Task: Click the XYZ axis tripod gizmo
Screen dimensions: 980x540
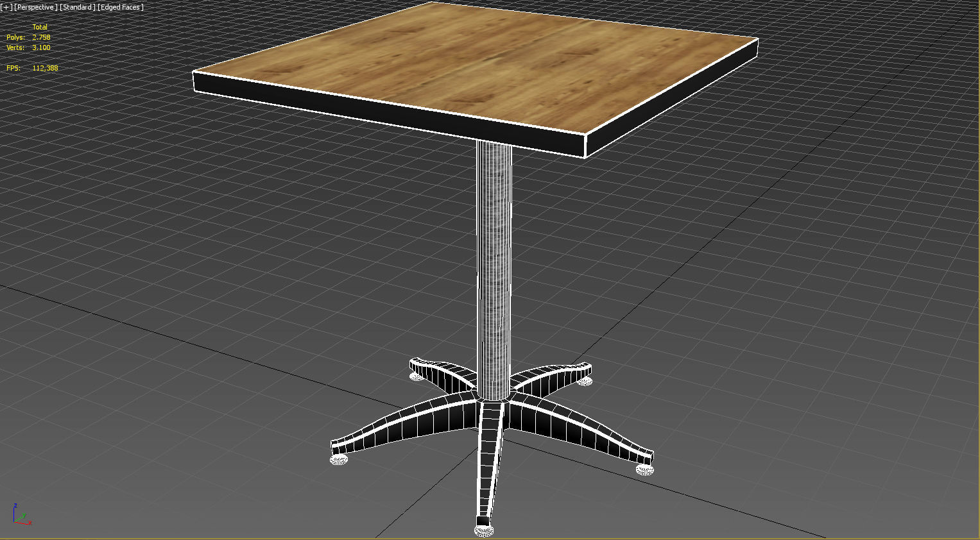Action: [21, 515]
